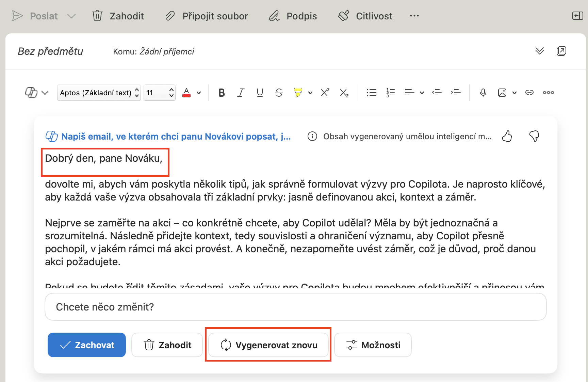Open the font size 11 selector
This screenshot has height=382, width=588.
click(x=160, y=93)
